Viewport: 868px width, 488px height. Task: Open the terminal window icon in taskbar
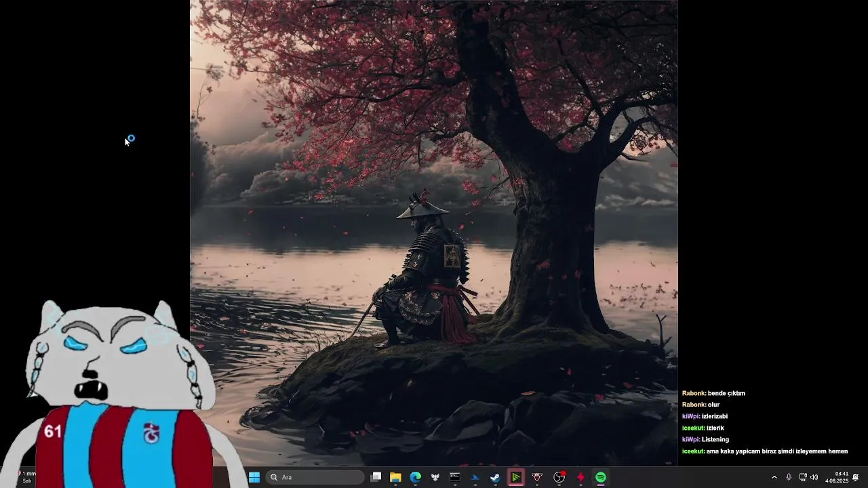455,477
